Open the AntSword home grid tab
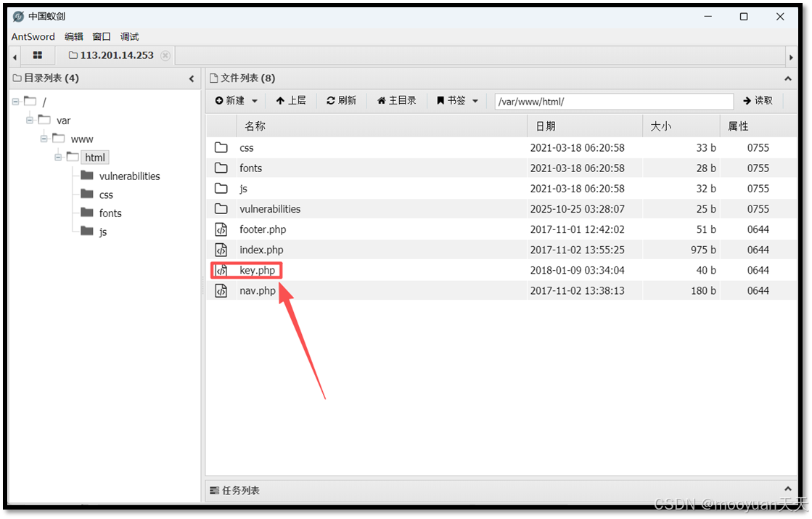Screen dimensions: 812x519 [37, 55]
